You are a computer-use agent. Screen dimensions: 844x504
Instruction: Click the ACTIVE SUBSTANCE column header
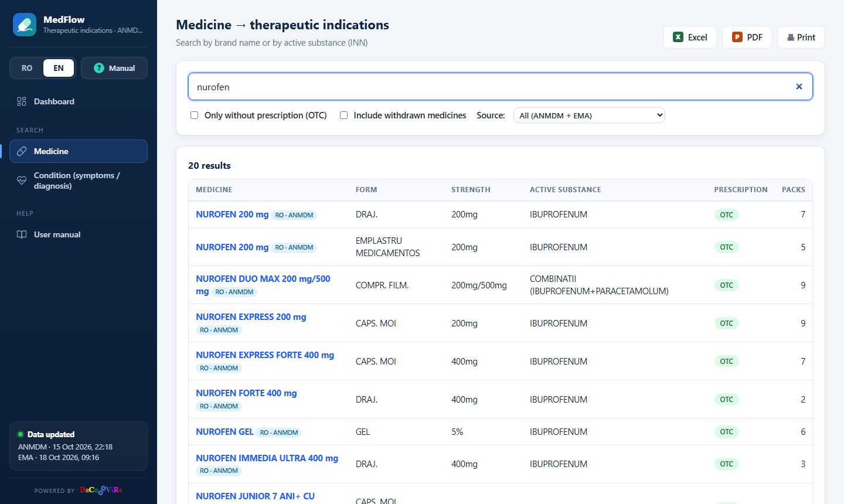[x=566, y=190]
